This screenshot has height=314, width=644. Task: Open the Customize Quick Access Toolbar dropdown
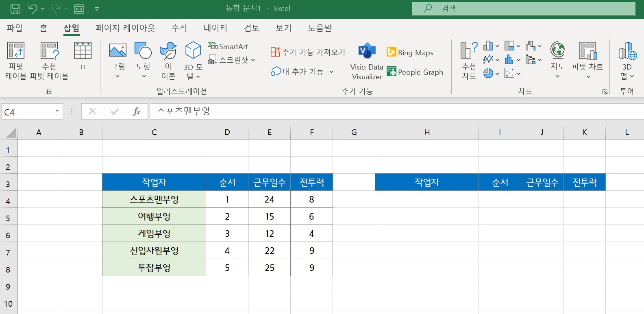click(97, 9)
